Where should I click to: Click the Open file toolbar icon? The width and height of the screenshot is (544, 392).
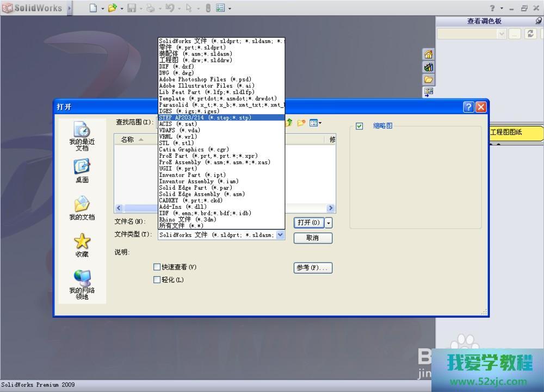point(112,8)
